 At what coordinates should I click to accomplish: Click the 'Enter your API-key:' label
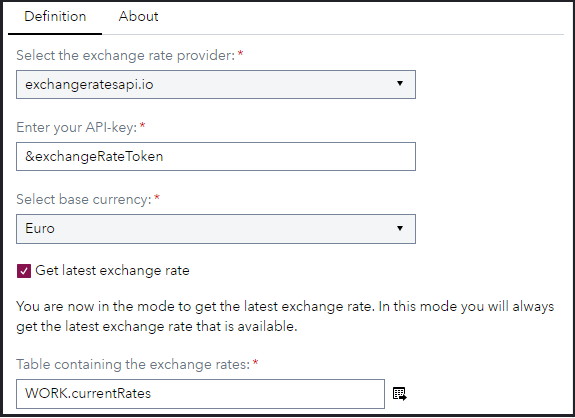[76, 128]
